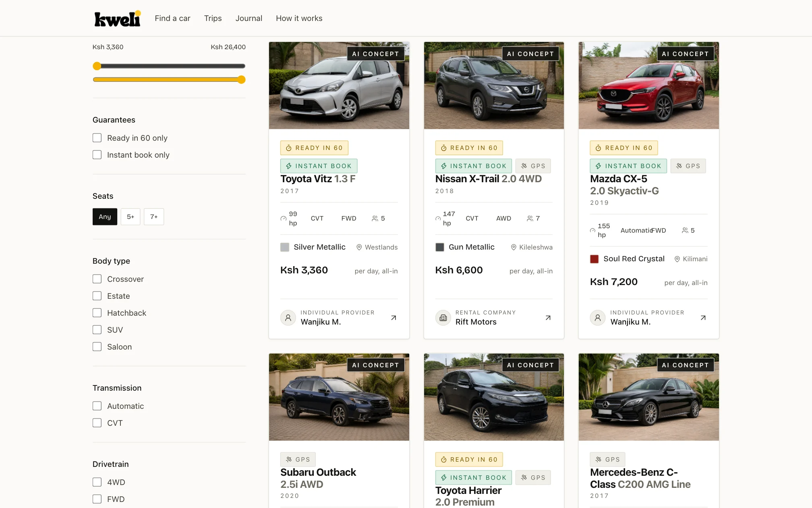Click Nissan X-Trail 7 seats icon

click(530, 219)
